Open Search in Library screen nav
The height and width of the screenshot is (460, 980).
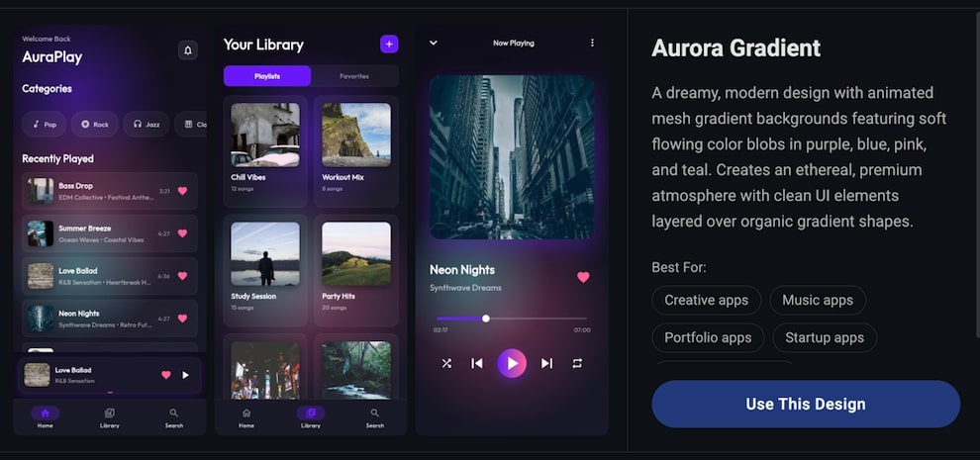[375, 417]
